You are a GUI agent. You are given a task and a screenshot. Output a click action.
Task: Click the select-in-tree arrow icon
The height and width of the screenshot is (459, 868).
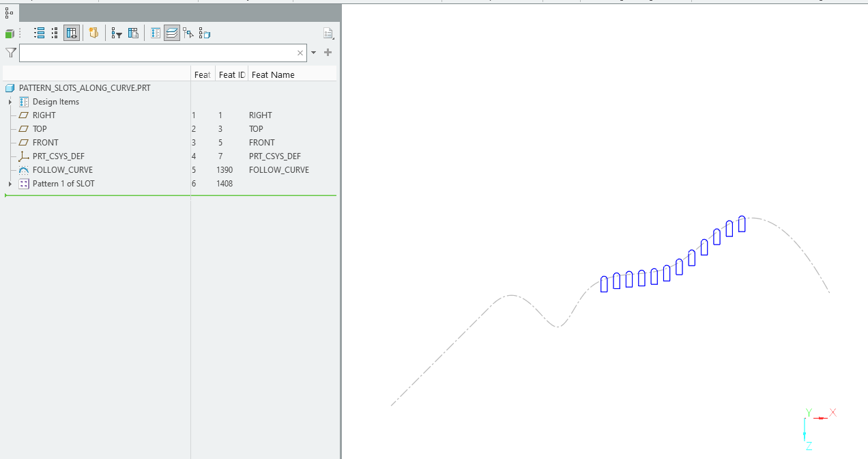(188, 33)
